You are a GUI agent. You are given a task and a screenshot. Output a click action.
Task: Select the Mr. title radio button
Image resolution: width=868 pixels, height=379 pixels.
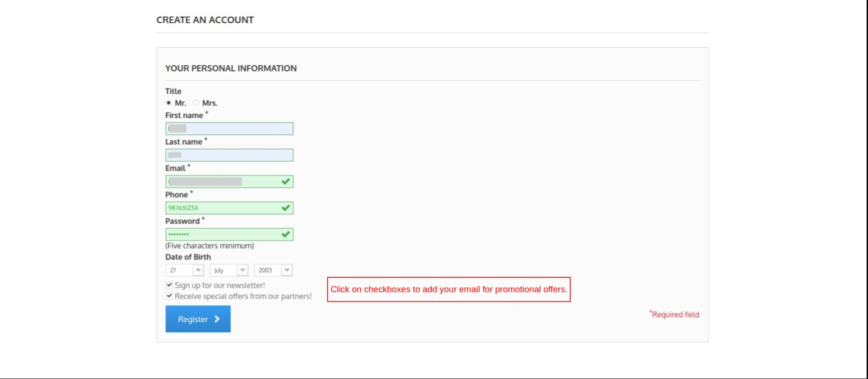click(169, 103)
